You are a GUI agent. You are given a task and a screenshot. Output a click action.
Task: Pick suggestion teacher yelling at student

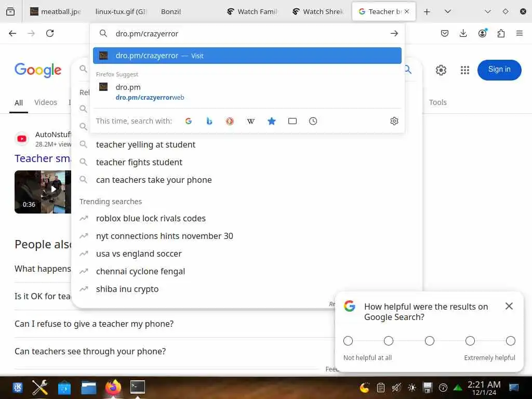pyautogui.click(x=145, y=144)
